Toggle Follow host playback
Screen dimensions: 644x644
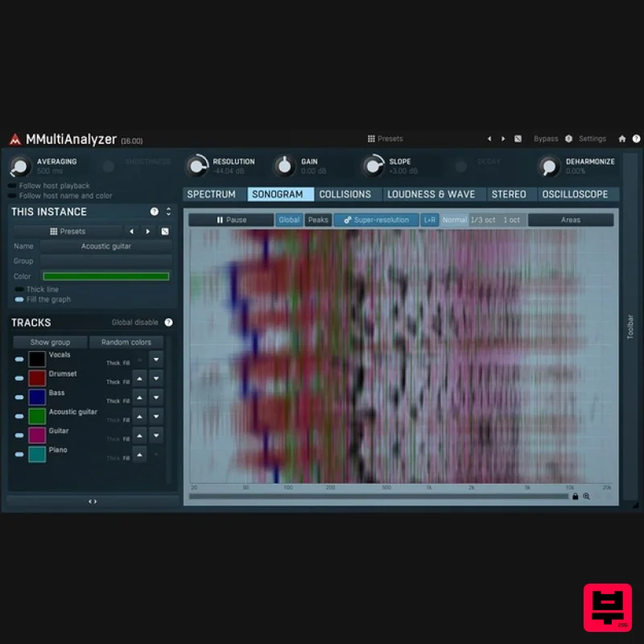pyautogui.click(x=14, y=184)
